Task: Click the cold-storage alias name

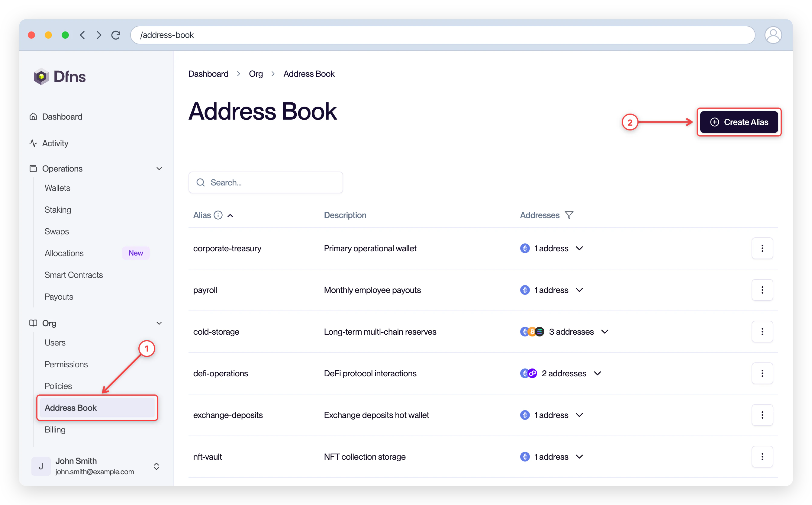Action: [216, 332]
